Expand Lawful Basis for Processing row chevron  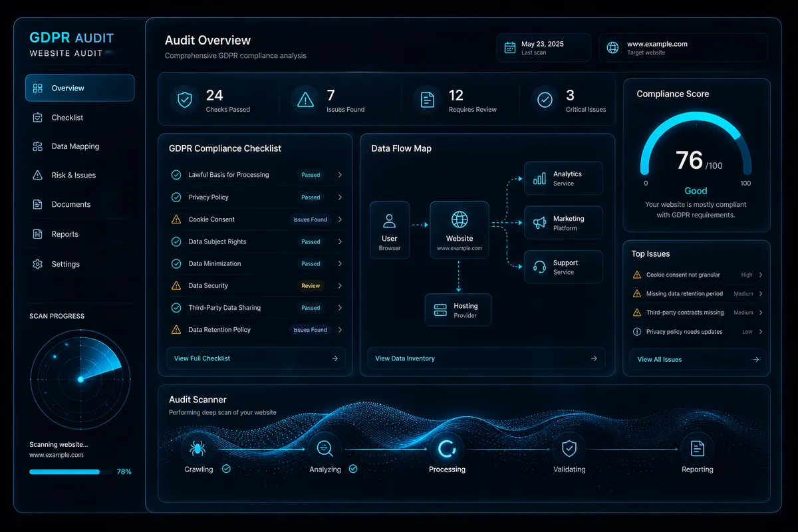tap(340, 175)
